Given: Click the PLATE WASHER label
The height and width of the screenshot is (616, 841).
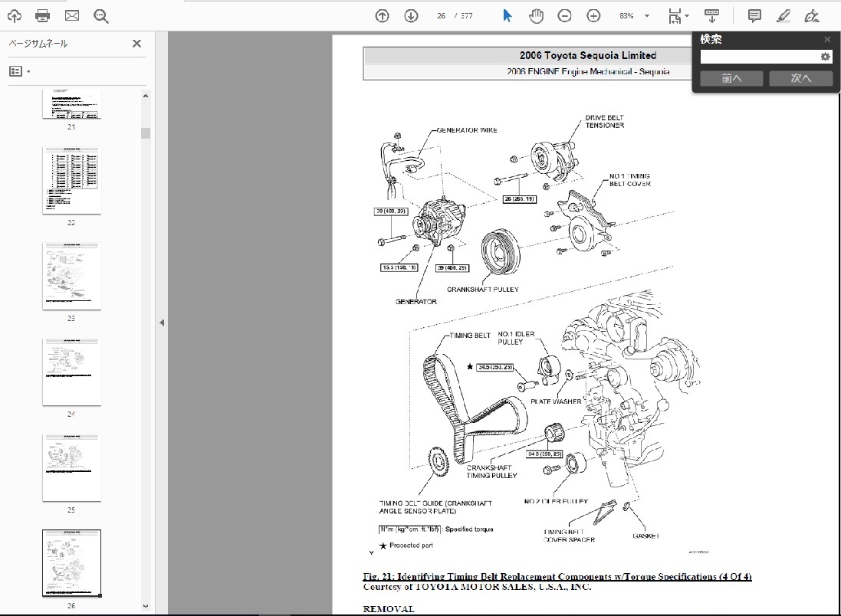Looking at the screenshot, I should click(x=557, y=401).
